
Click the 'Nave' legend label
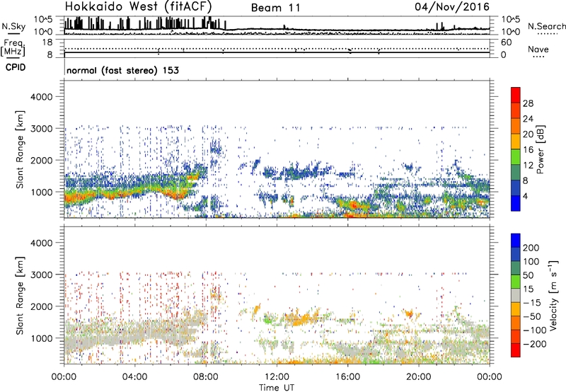click(x=538, y=50)
